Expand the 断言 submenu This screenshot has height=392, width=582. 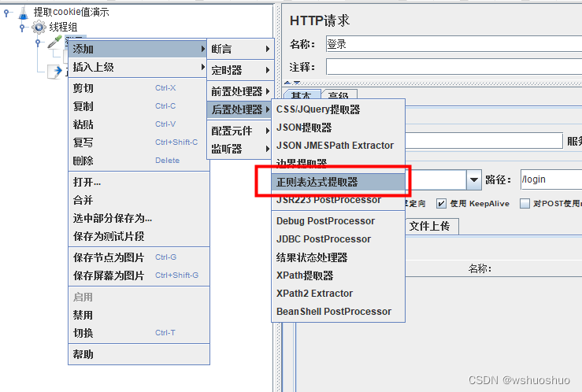tap(240, 49)
